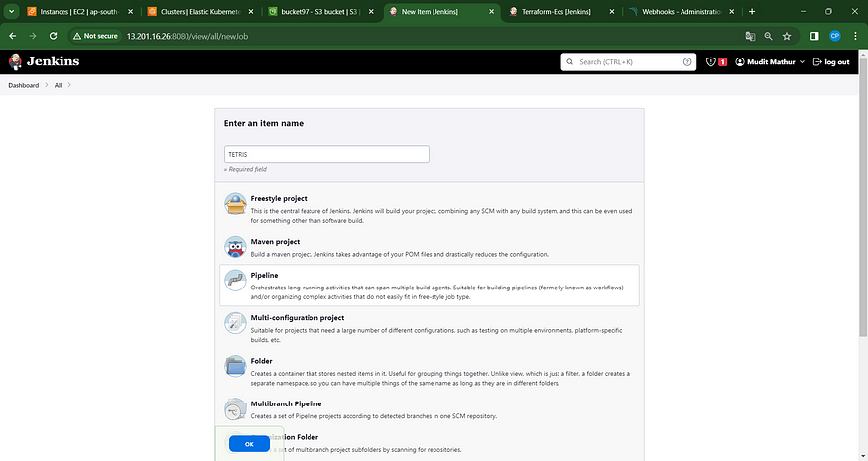Click the Required field hint text
868x461 pixels.
245,169
